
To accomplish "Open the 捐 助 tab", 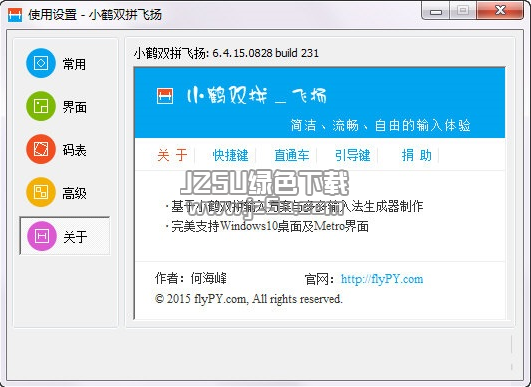I will 417,155.
